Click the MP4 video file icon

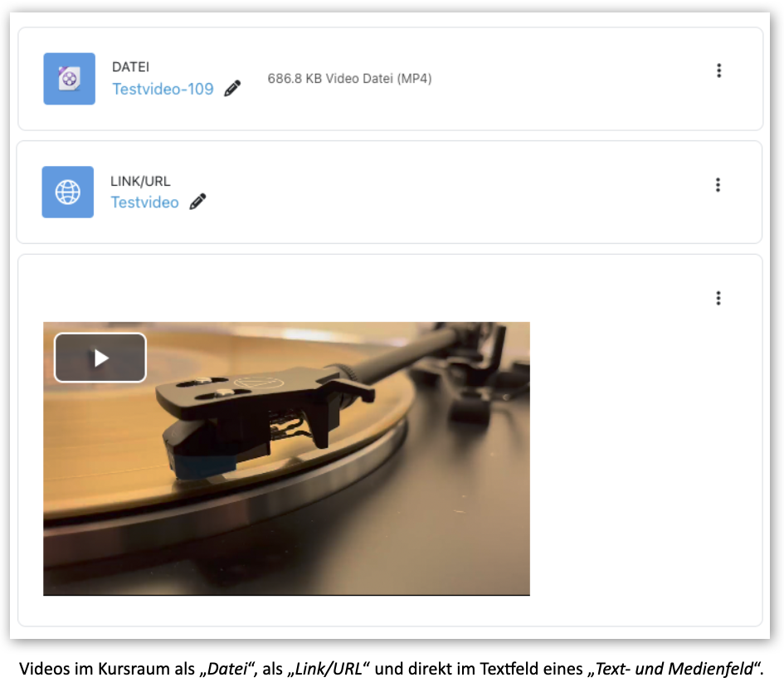point(69,79)
